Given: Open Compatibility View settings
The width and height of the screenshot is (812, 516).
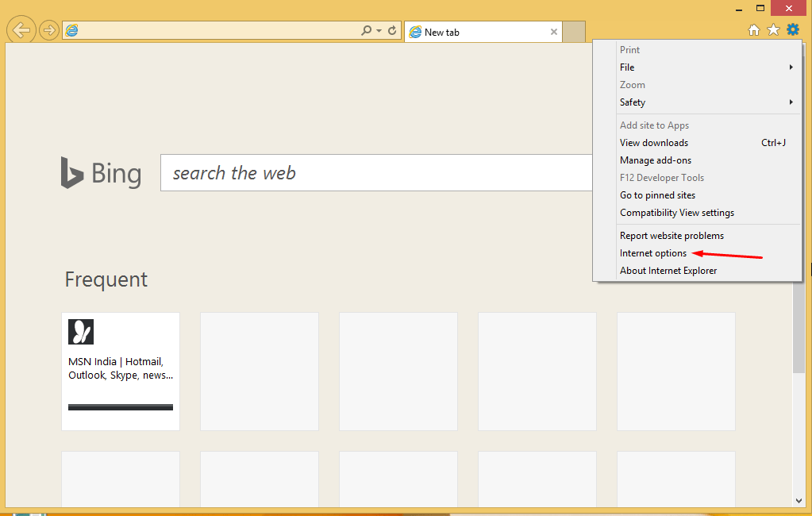Looking at the screenshot, I should pyautogui.click(x=708, y=213).
